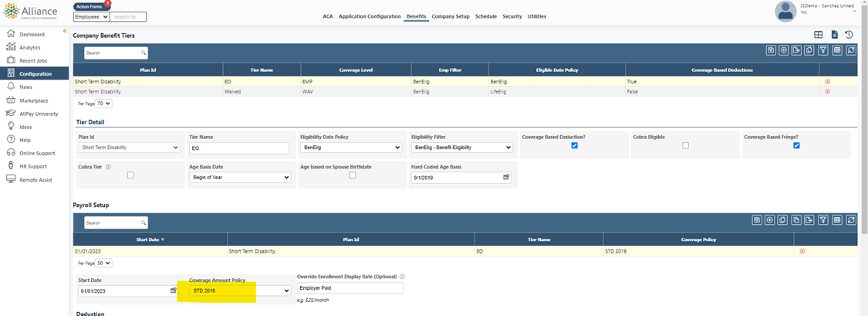Add new record in Payroll Setup toolbar
The width and height of the screenshot is (868, 316).
tap(769, 220)
